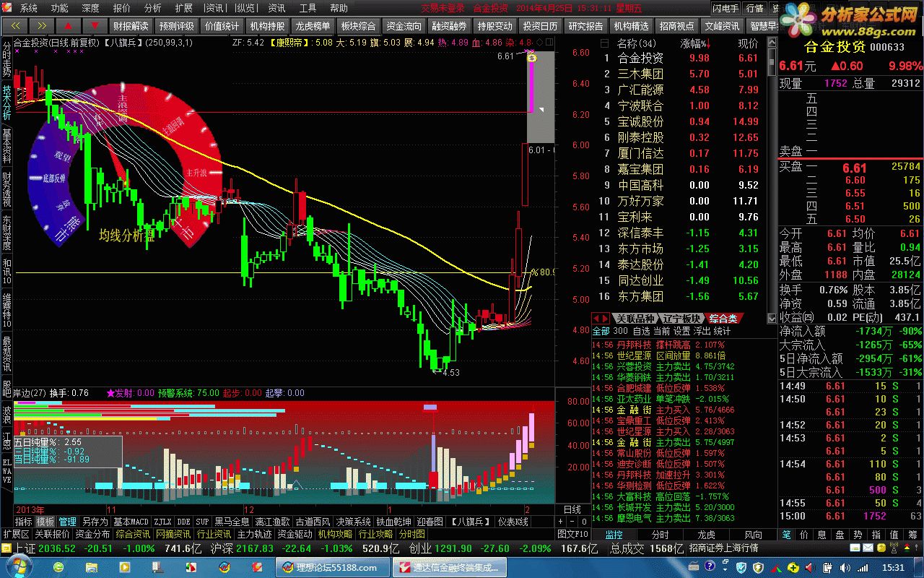The height and width of the screenshot is (578, 924).
Task: Click the 闪电手 button
Action: coord(725,8)
